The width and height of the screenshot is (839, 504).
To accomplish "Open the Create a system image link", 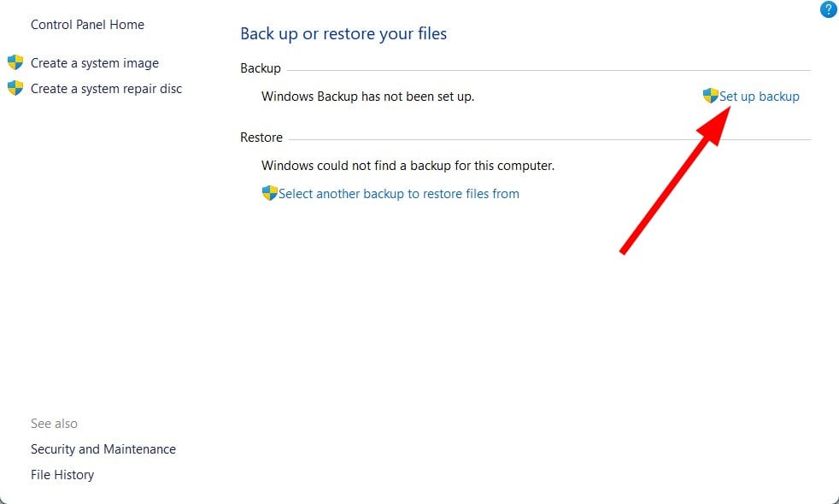I will (95, 63).
